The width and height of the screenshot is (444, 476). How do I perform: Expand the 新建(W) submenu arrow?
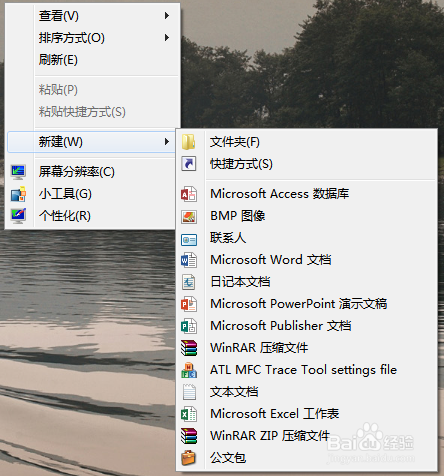167,142
